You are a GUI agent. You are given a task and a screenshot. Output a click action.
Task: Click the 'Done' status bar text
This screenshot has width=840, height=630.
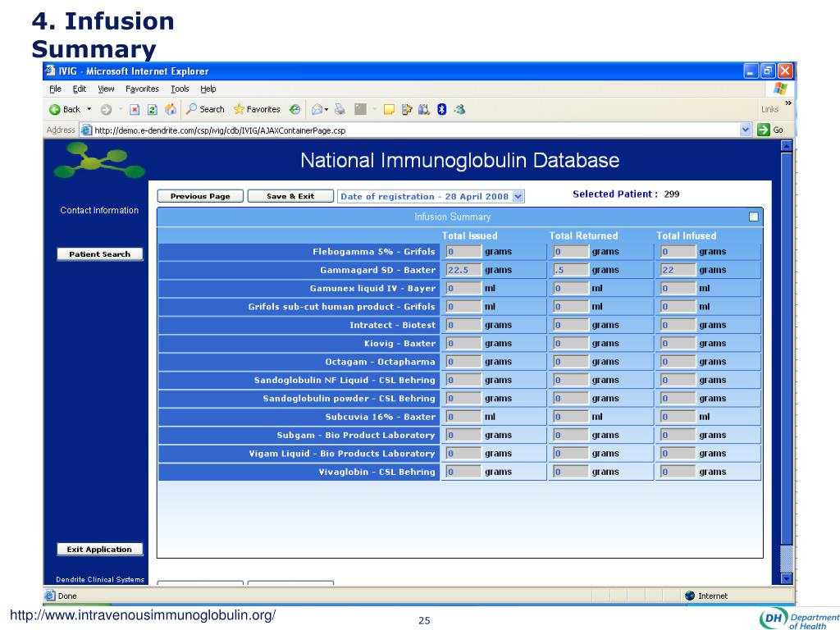(x=67, y=596)
